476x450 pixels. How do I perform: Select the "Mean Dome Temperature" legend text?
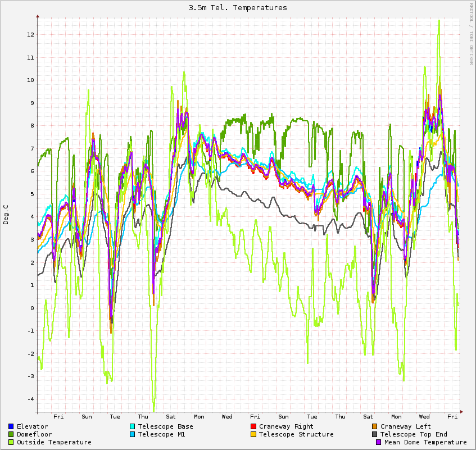coord(425,442)
